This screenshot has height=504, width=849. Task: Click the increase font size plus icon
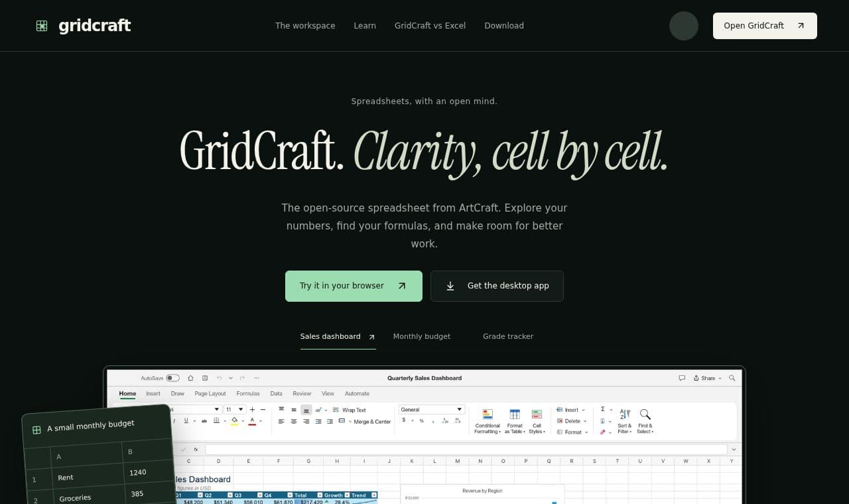[x=252, y=410]
